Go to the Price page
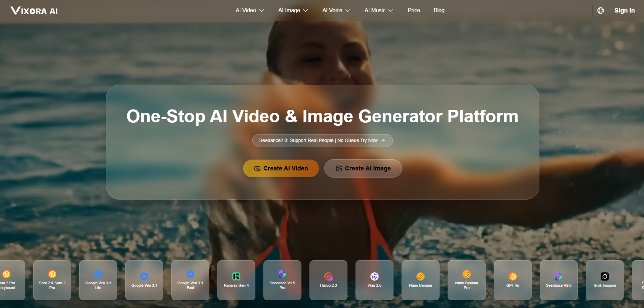This screenshot has width=644, height=308. [414, 11]
